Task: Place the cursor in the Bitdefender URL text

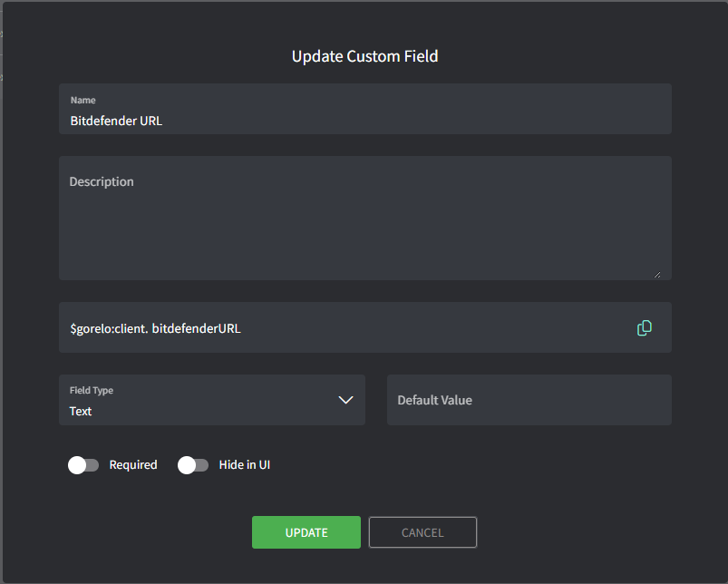Action: (116, 121)
